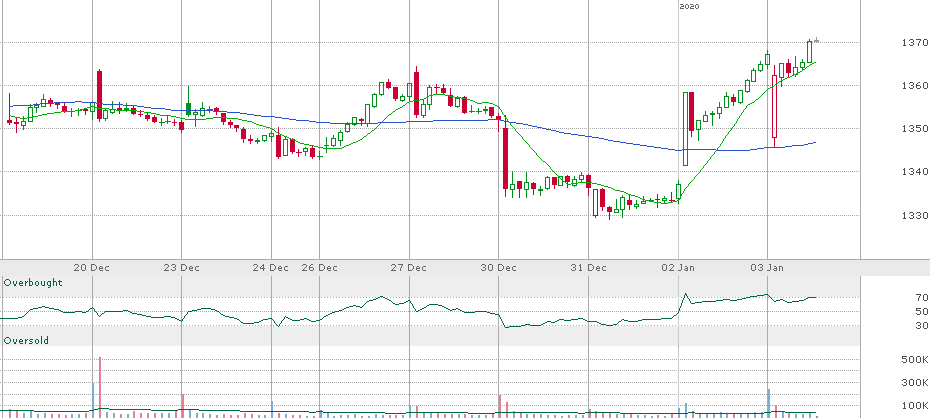Click the 2020 year marker at top
Screen dimensions: 930x418
coord(689,7)
